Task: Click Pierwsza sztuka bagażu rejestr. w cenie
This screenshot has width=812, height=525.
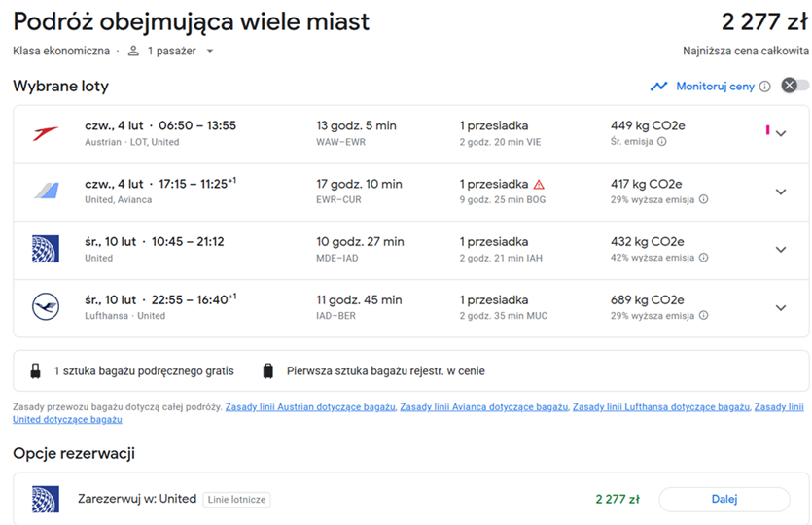Action: pyautogui.click(x=386, y=371)
